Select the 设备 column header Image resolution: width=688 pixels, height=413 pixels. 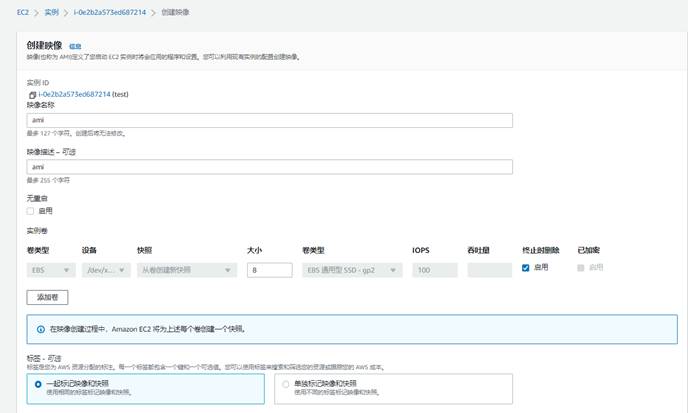89,250
